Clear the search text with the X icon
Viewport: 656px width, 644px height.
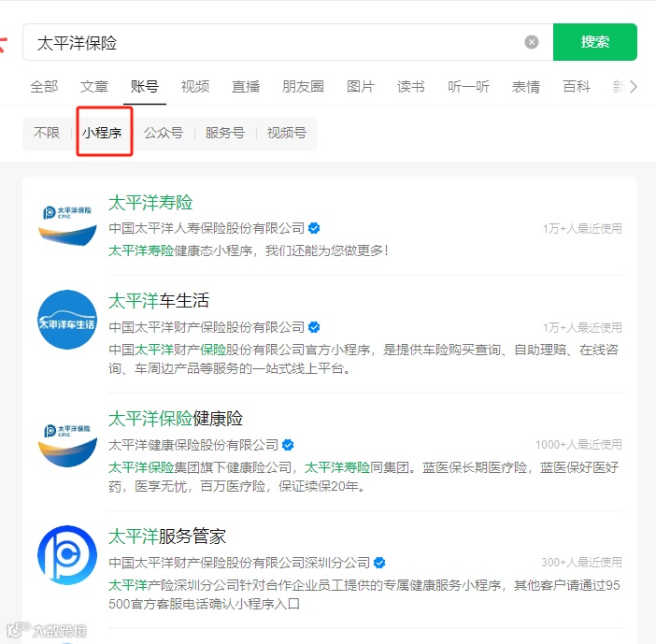pyautogui.click(x=532, y=42)
